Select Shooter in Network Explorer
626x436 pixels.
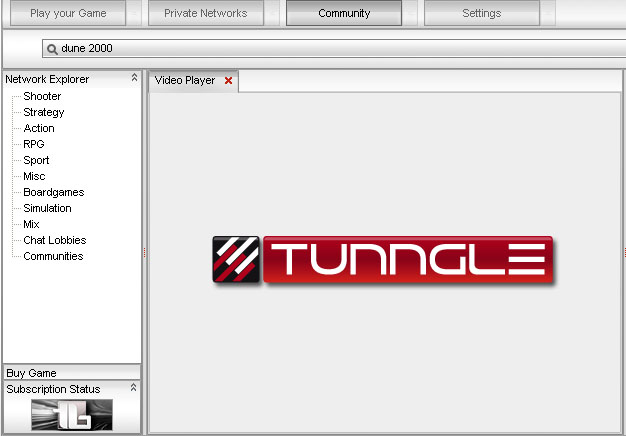coord(42,96)
